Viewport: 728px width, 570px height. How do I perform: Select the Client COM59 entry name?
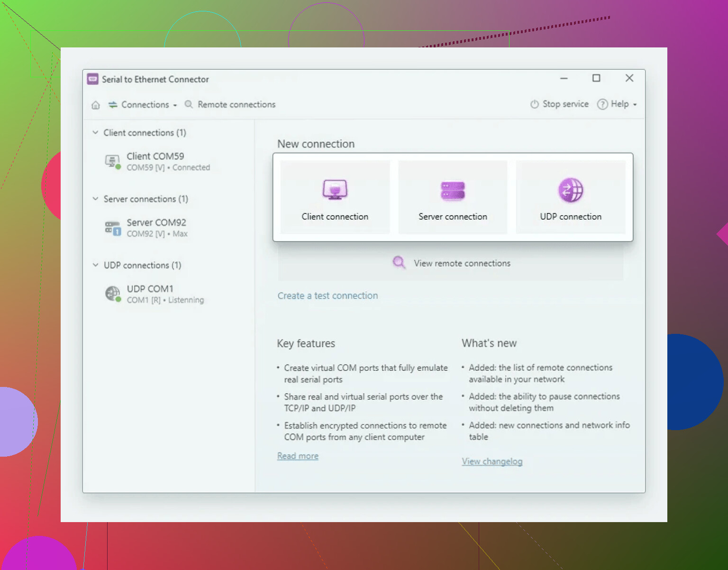[155, 156]
